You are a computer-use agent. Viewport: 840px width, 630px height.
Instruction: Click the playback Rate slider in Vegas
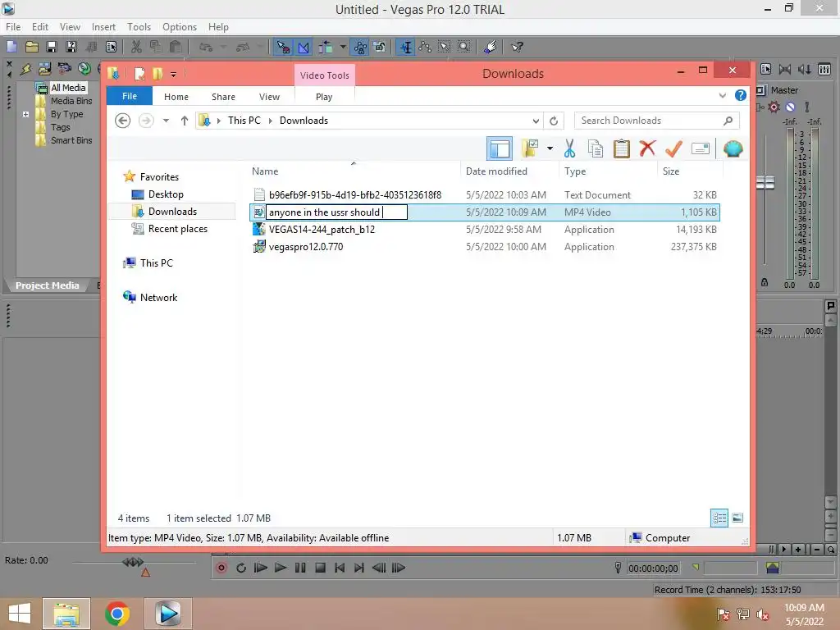point(133,562)
